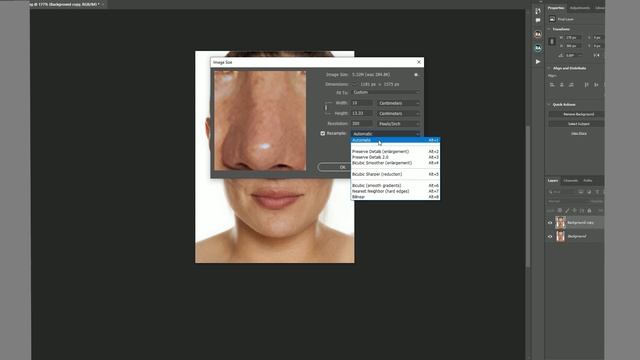Open the Width units Centimeters dropdown

399,103
